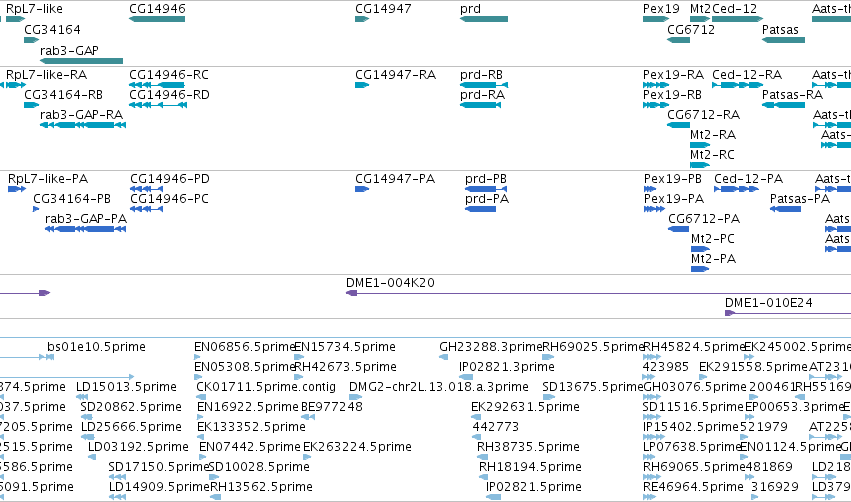The width and height of the screenshot is (851, 502).
Task: Click the Mt2-PA protein glyph
Action: [701, 269]
